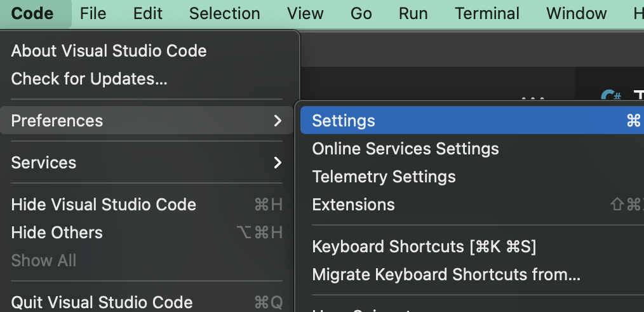Open the Window menu
Screen dimensions: 644x312
(x=577, y=13)
